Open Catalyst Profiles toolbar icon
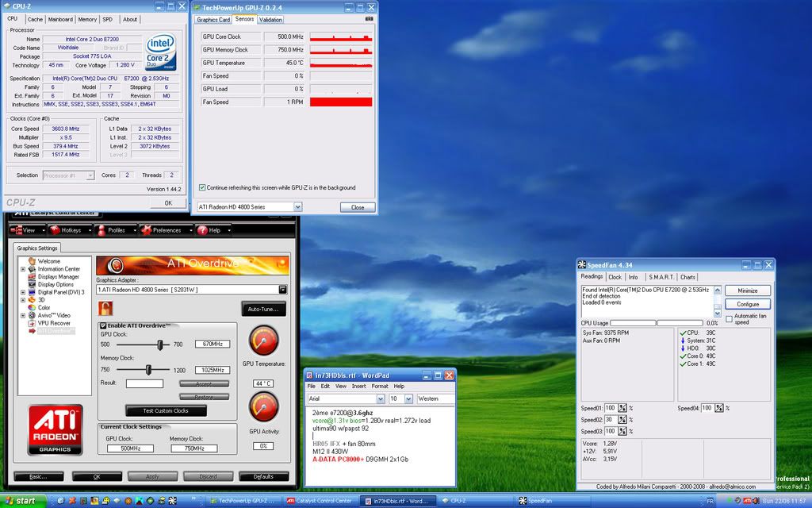The height and width of the screenshot is (508, 812). point(100,230)
